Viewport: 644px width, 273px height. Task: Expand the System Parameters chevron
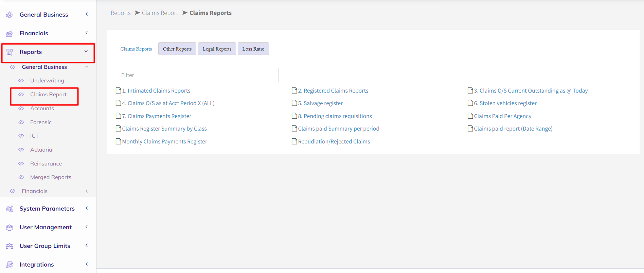point(87,208)
